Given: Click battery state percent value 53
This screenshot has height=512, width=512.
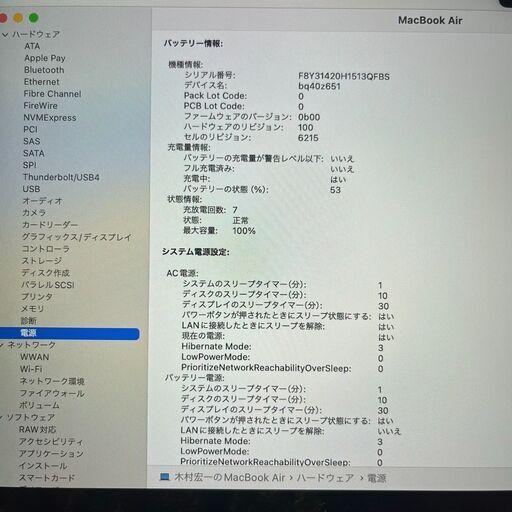Looking at the screenshot, I should pos(335,190).
